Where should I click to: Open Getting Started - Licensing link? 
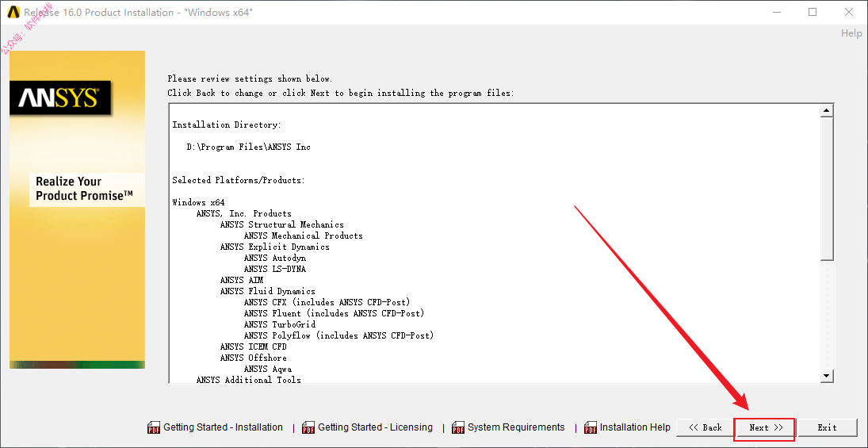pos(375,427)
